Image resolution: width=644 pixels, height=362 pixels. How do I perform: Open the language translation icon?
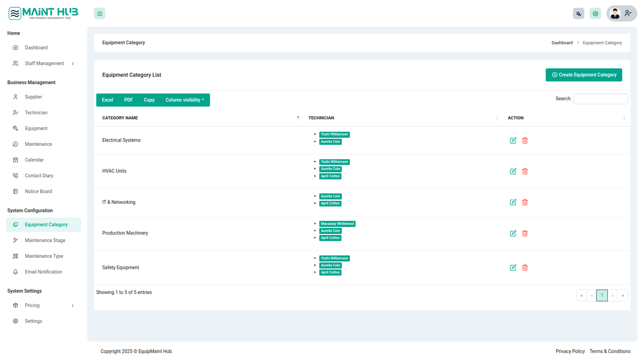click(578, 14)
